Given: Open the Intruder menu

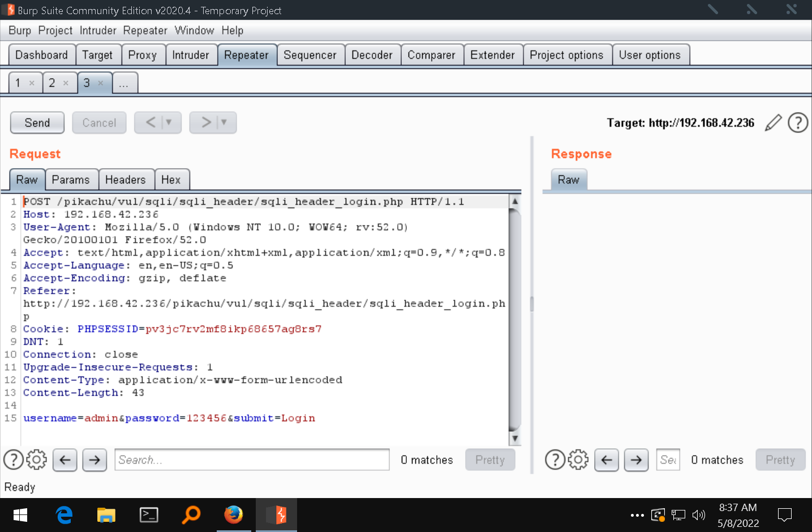Looking at the screenshot, I should (98, 31).
